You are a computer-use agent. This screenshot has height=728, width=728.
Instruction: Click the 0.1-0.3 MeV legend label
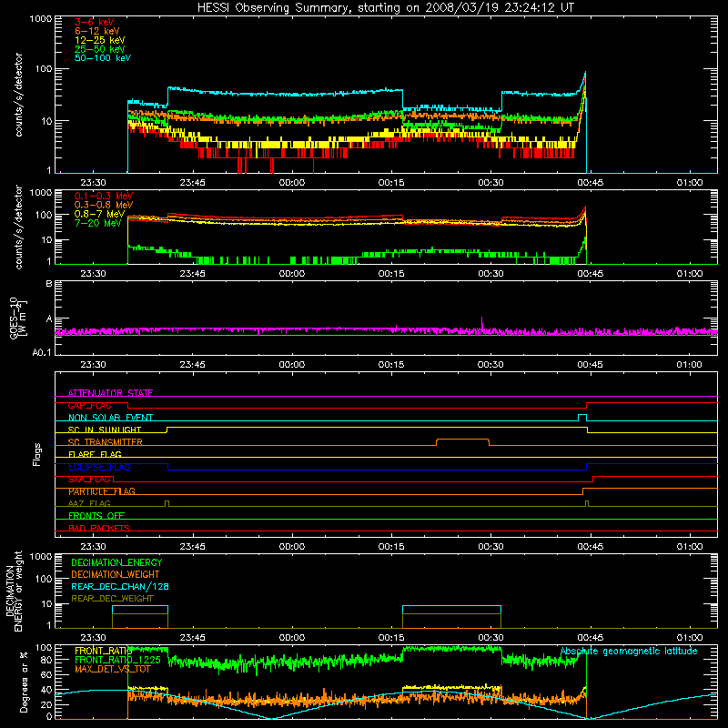104,197
